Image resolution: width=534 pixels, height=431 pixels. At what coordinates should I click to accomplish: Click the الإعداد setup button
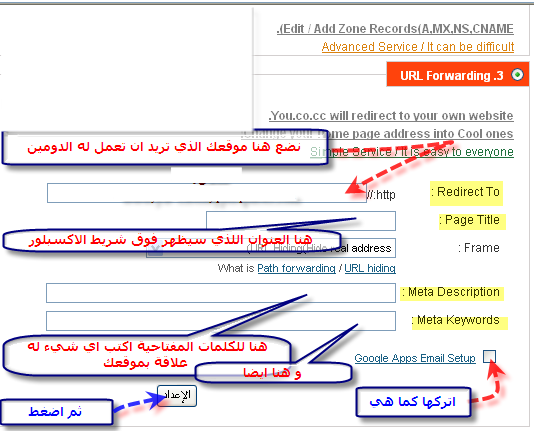(177, 396)
